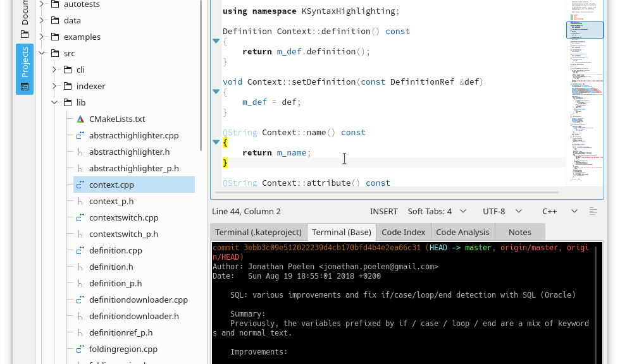The image size is (620, 364).
Task: Toggle fold marker beside Context::setDefinition body
Action: [x=216, y=92]
